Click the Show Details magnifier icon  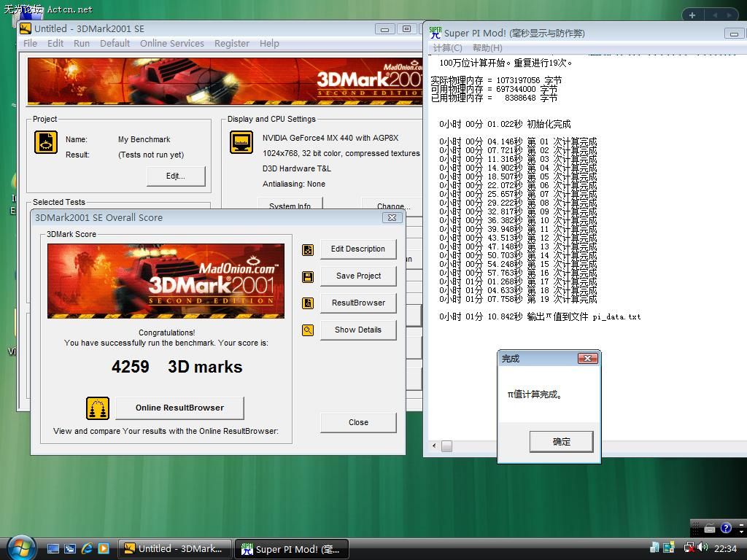[x=308, y=330]
